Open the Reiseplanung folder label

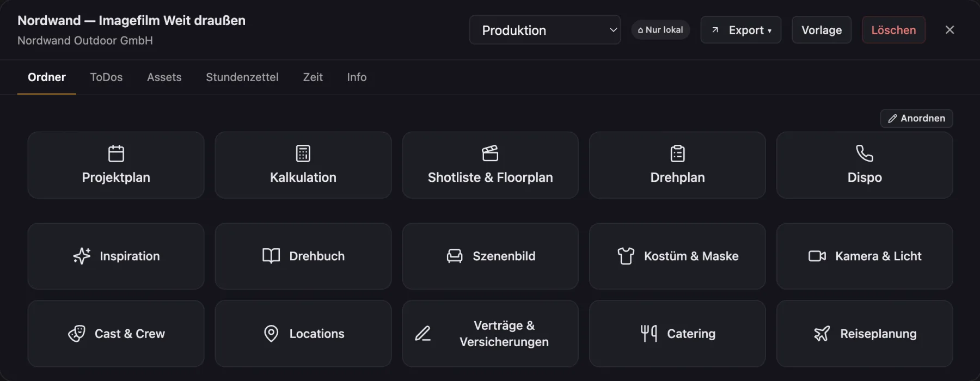(x=878, y=334)
